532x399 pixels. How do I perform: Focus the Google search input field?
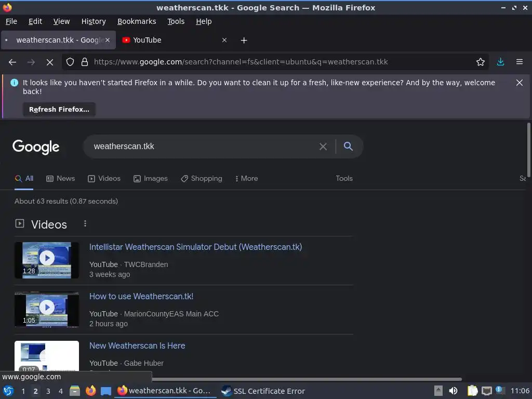click(204, 147)
